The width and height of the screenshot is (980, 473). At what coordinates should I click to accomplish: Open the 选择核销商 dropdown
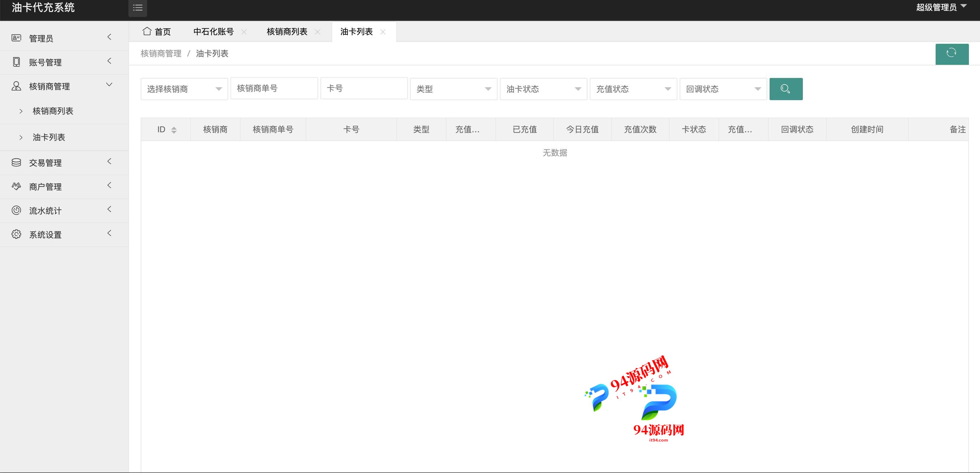tap(184, 89)
